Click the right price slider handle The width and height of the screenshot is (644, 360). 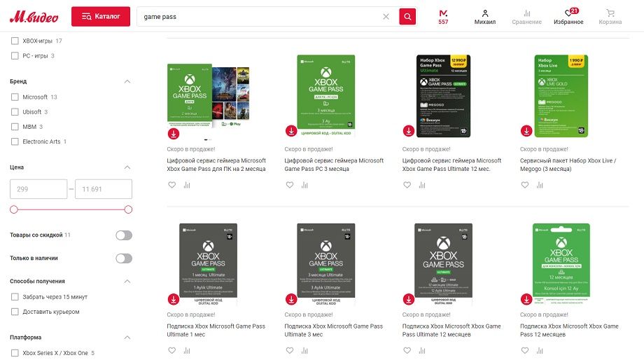[x=128, y=209]
